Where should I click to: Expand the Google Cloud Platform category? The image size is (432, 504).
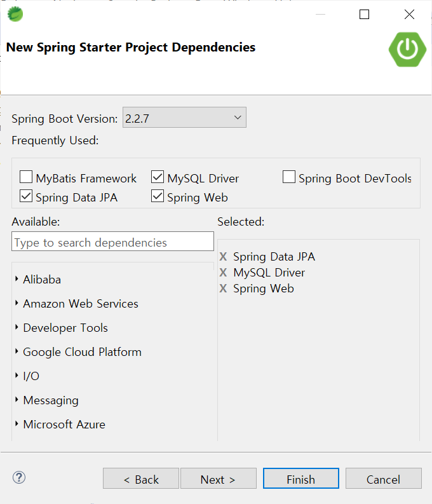tap(17, 351)
